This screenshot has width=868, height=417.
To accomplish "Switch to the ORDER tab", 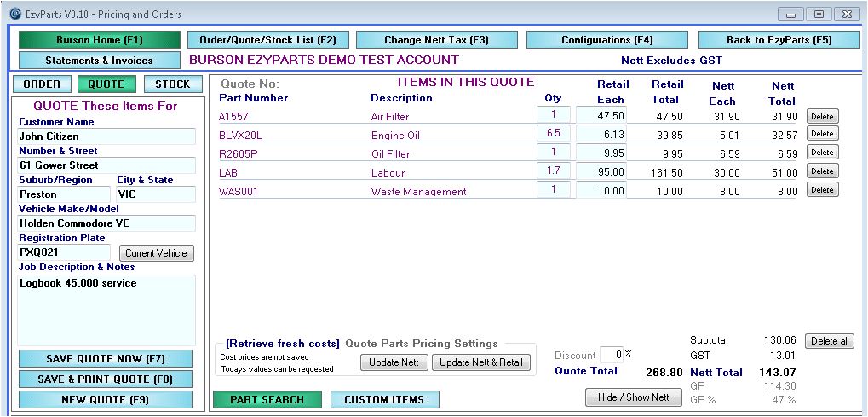I will click(x=42, y=84).
